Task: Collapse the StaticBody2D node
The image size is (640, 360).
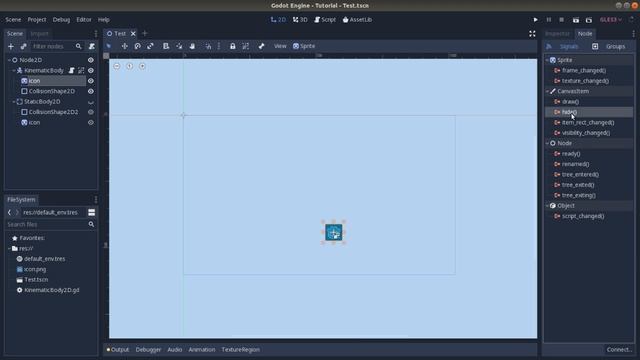Action: (x=14, y=102)
